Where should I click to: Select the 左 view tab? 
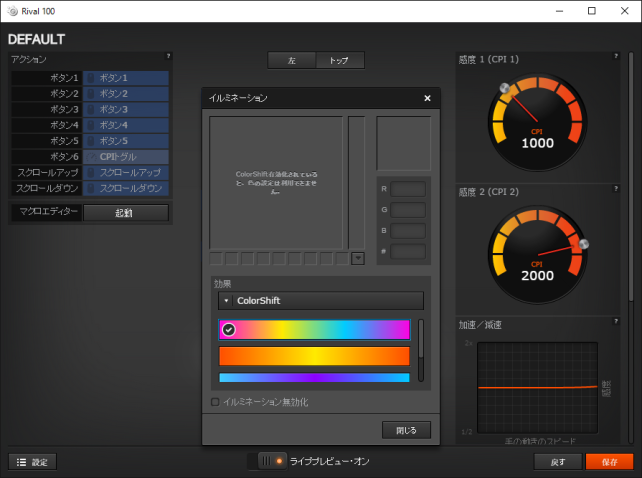[x=292, y=61]
